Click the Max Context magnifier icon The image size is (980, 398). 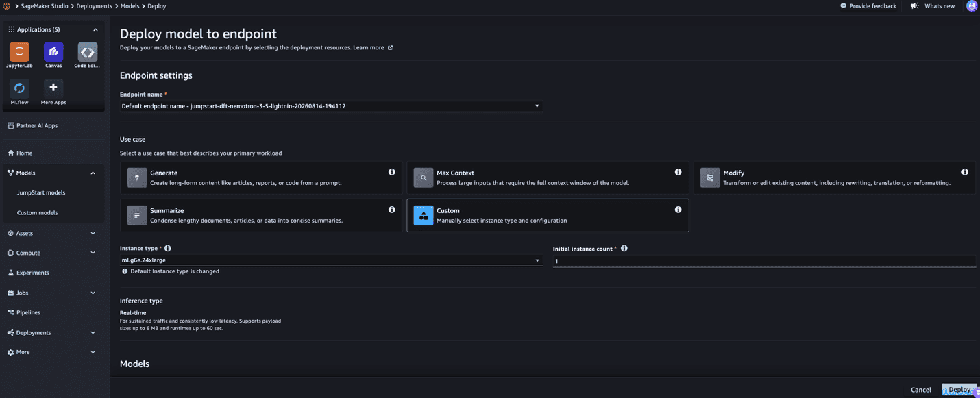click(424, 177)
